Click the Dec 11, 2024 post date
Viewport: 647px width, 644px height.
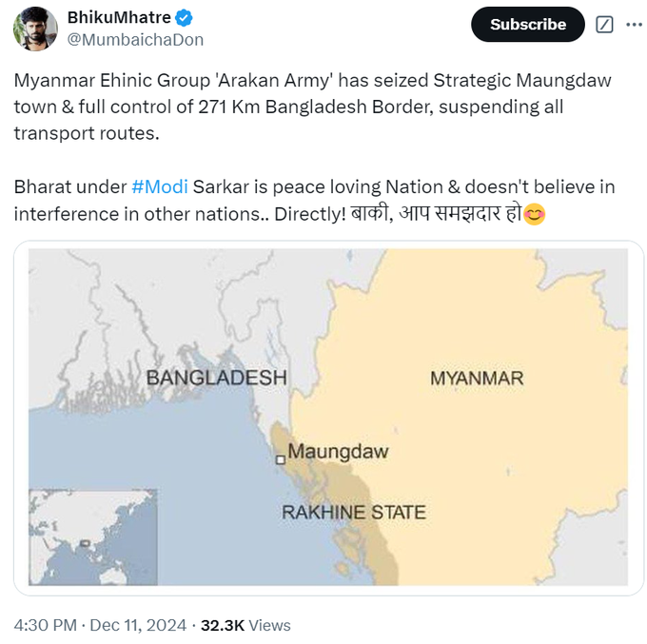pyautogui.click(x=143, y=625)
